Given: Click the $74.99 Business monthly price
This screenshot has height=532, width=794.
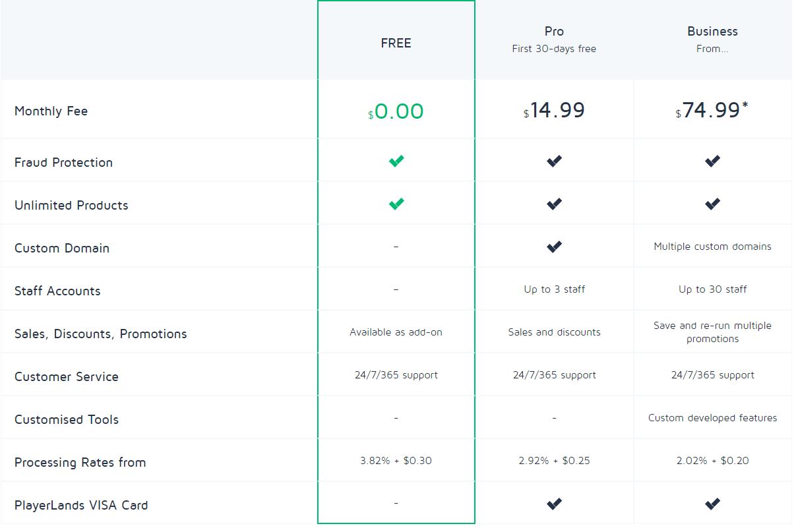Looking at the screenshot, I should 712,110.
